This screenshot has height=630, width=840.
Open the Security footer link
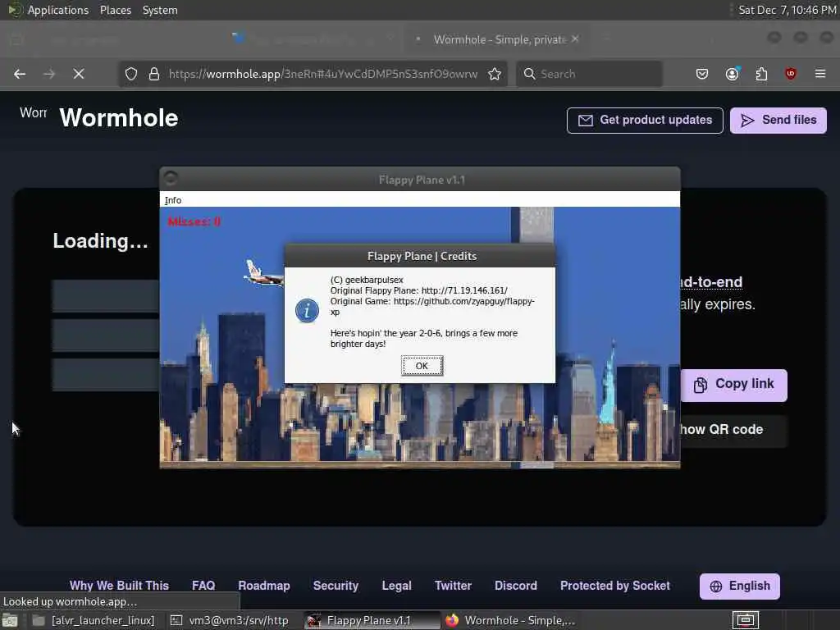336,586
